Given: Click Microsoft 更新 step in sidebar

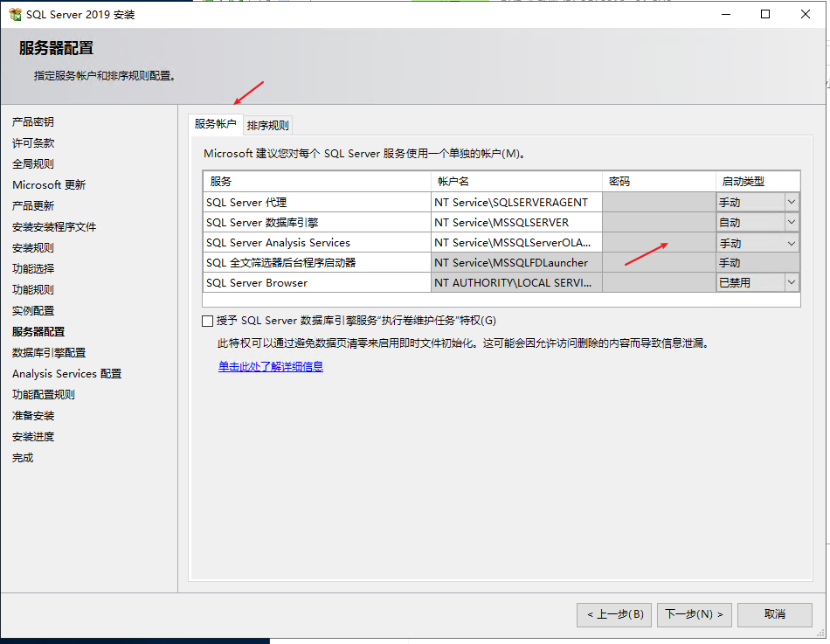Looking at the screenshot, I should point(49,185).
